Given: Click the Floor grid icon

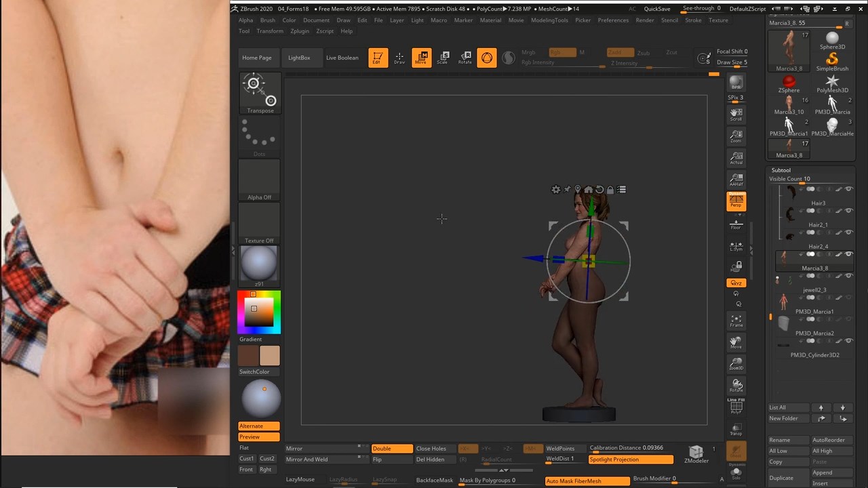Looking at the screenshot, I should [736, 224].
